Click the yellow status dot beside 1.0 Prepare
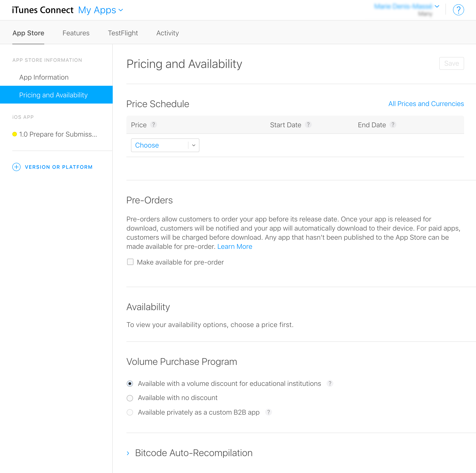The width and height of the screenshot is (476, 473). pyautogui.click(x=15, y=134)
